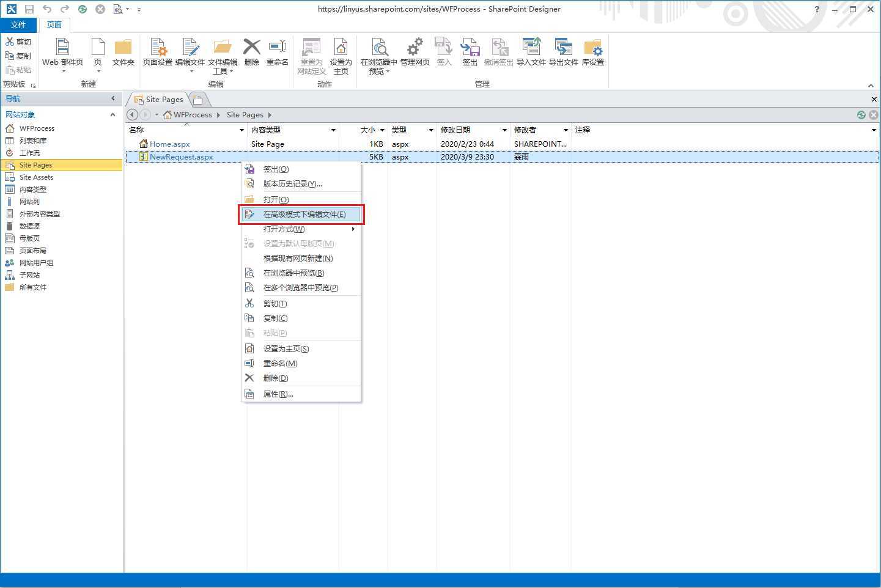Click the Help question mark icon
The image size is (881, 588).
pyautogui.click(x=817, y=9)
